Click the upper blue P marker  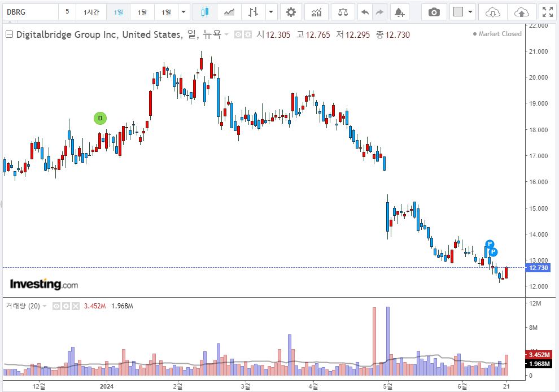pos(490,244)
